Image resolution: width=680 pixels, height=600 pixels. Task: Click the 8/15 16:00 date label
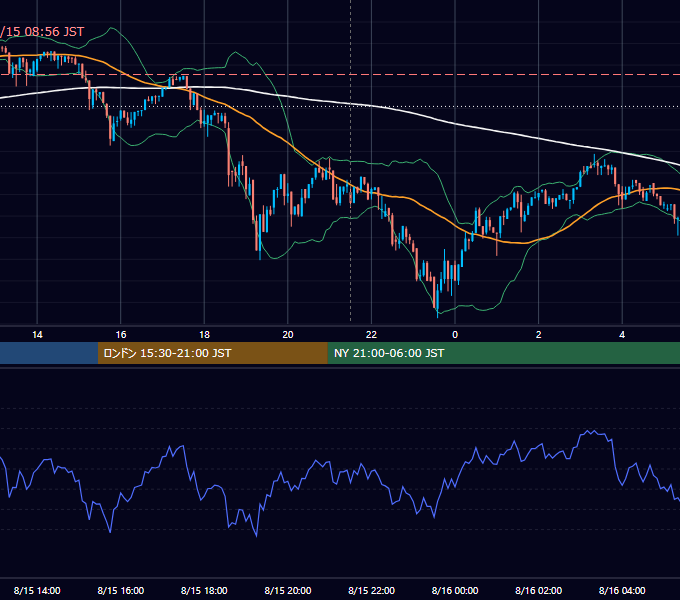click(121, 590)
